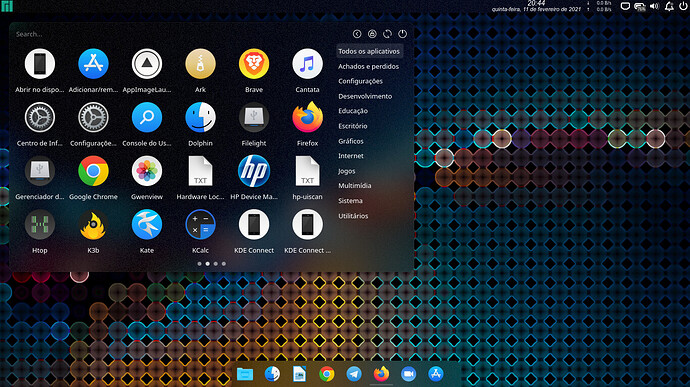The image size is (690, 387).
Task: Launch Chrome from the dock
Action: click(x=327, y=374)
